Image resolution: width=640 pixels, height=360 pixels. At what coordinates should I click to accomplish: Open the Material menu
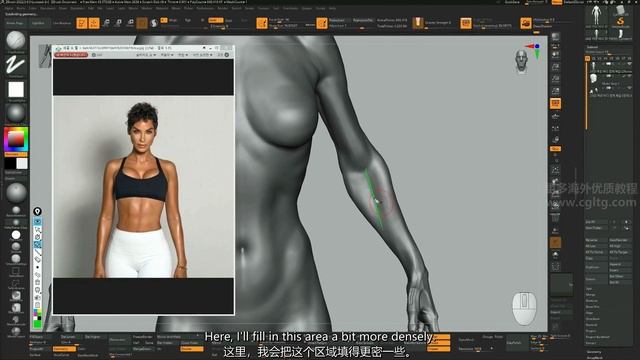tap(162, 8)
